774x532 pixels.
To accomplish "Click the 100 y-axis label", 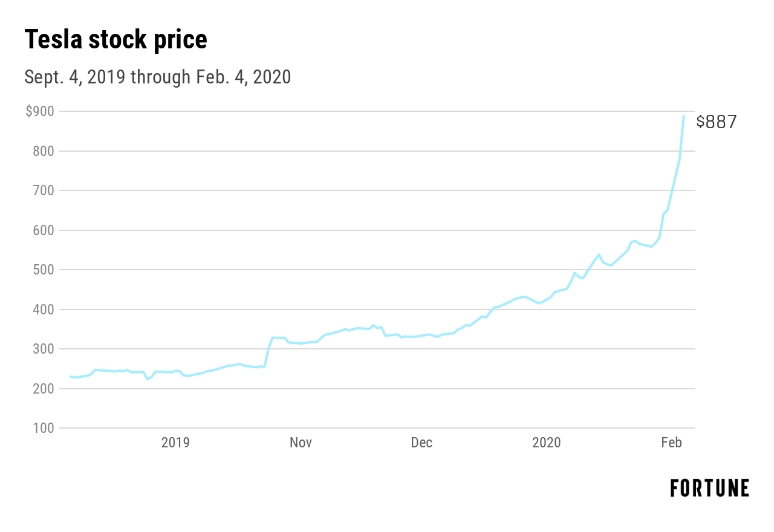I will (x=44, y=428).
